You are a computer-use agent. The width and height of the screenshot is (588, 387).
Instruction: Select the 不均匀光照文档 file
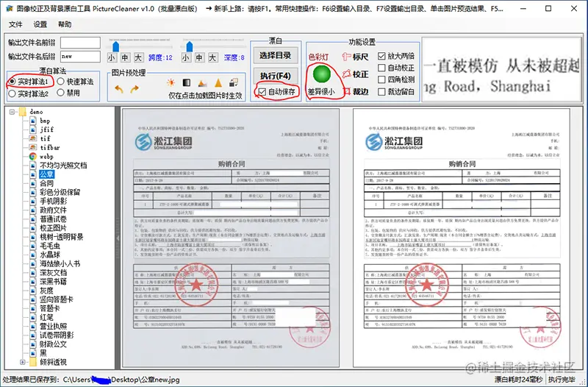tap(63, 166)
